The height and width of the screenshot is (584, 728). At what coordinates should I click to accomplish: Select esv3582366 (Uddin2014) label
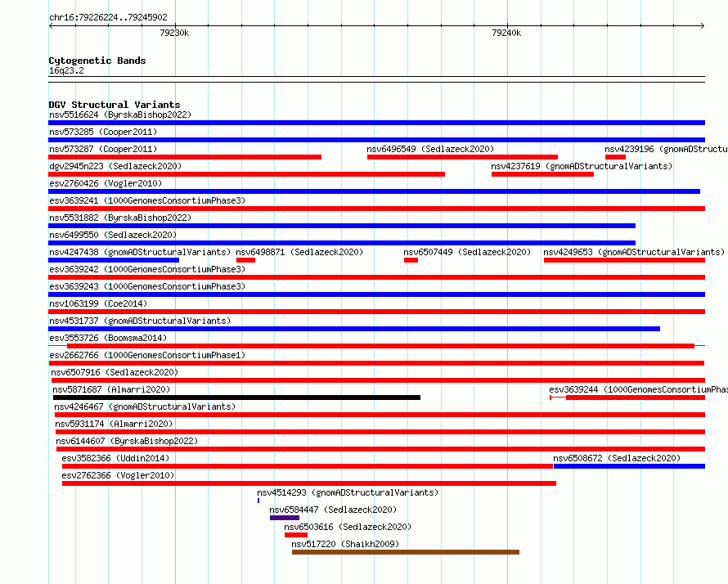[x=115, y=458]
